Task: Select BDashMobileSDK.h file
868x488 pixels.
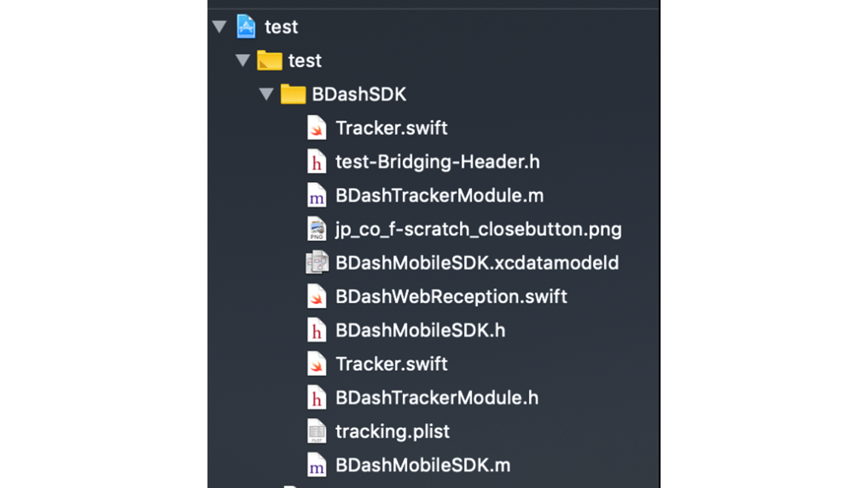Action: coord(421,331)
